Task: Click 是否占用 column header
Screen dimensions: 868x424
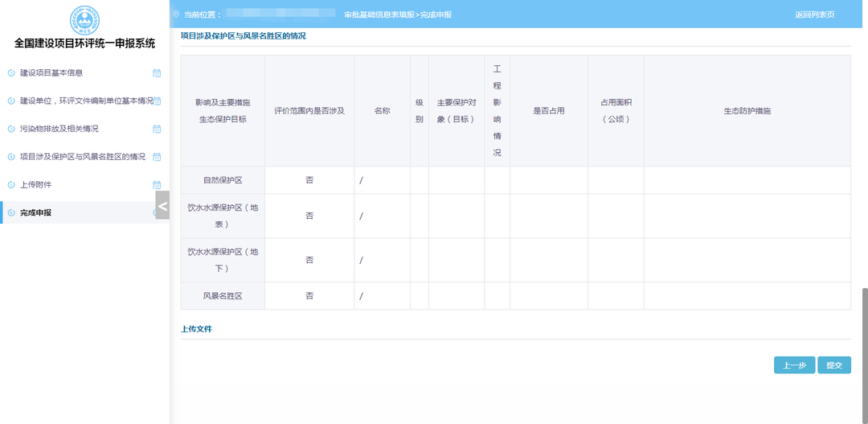Action: coord(549,111)
